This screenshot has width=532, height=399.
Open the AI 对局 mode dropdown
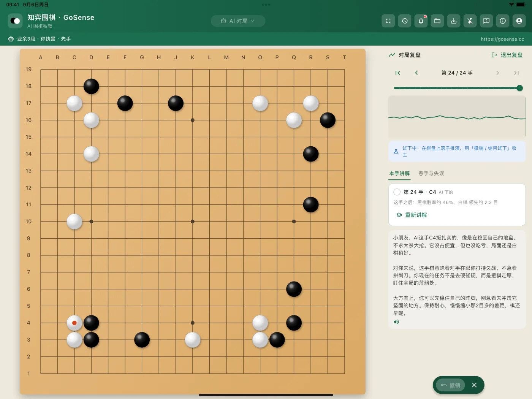pyautogui.click(x=238, y=21)
